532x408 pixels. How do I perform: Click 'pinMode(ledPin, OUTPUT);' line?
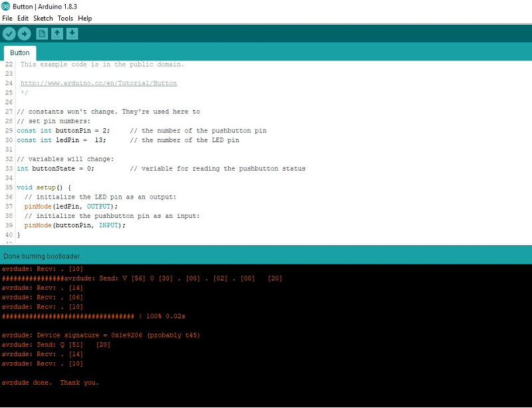(71, 207)
